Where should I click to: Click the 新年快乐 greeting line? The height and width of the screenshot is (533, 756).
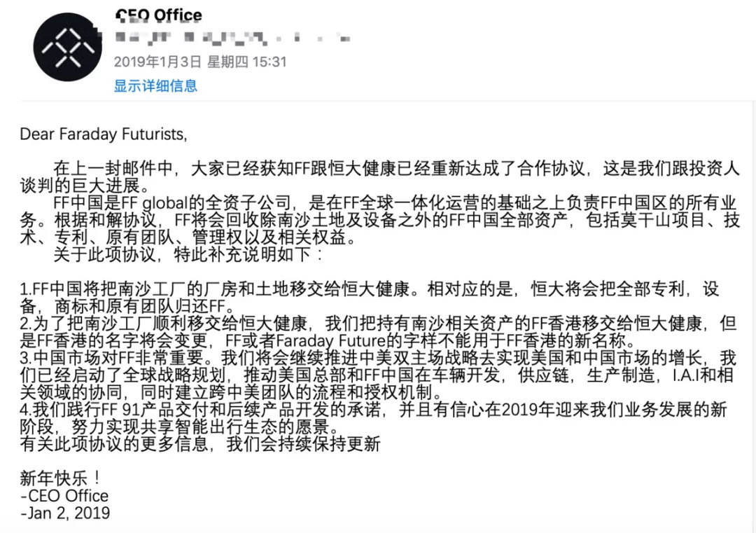tap(61, 479)
